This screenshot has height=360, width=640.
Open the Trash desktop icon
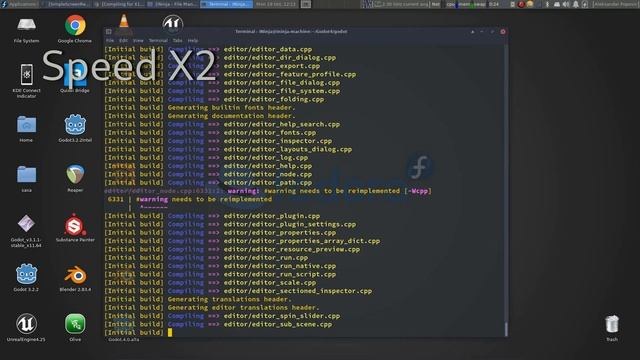(612, 324)
